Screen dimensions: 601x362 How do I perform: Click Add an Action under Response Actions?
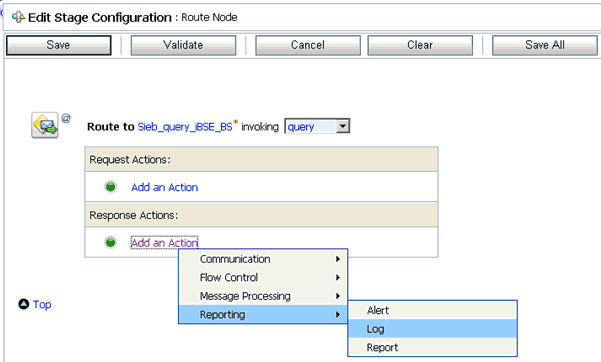click(x=164, y=243)
